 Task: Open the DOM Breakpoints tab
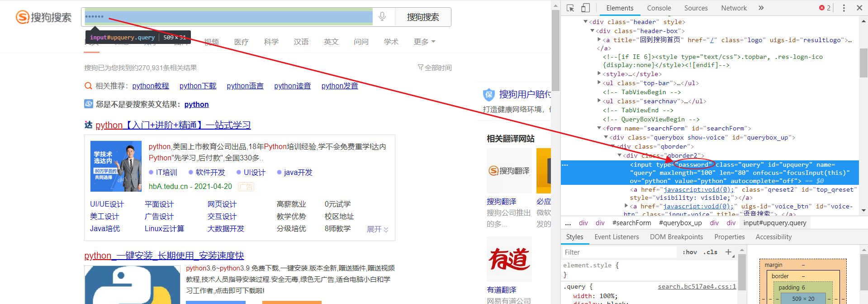677,237
